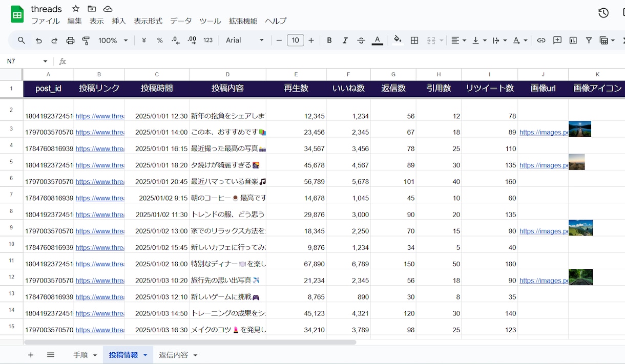Activate paint format roller
Viewport: 625px width, 364px height.
click(x=86, y=40)
